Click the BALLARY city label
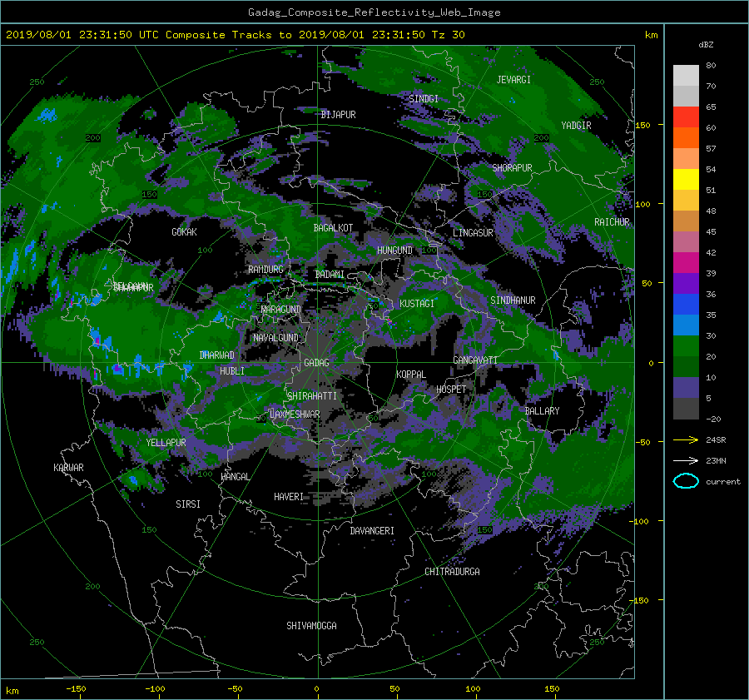 coord(542,411)
